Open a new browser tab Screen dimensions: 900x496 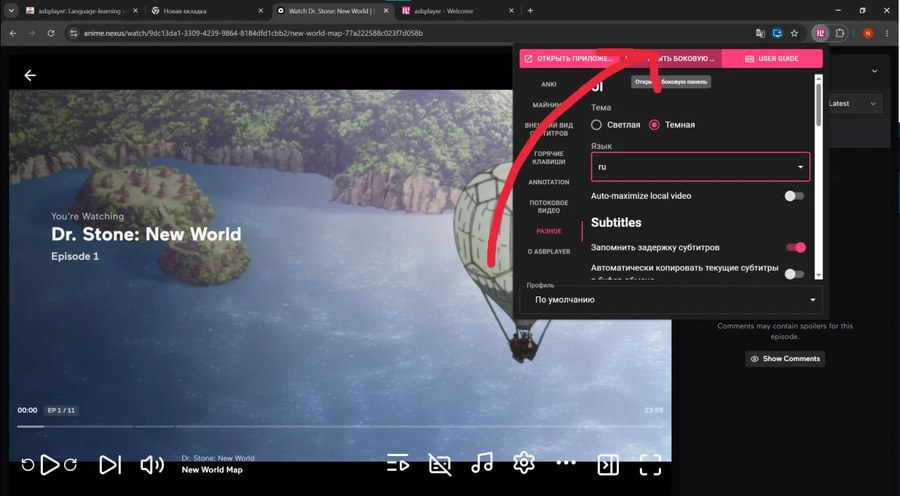pyautogui.click(x=530, y=10)
